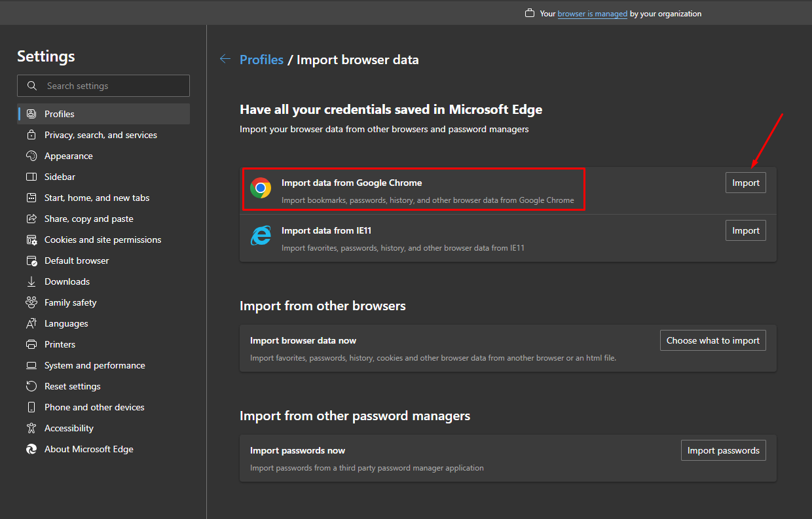Open the Default browser settings page

click(x=77, y=260)
